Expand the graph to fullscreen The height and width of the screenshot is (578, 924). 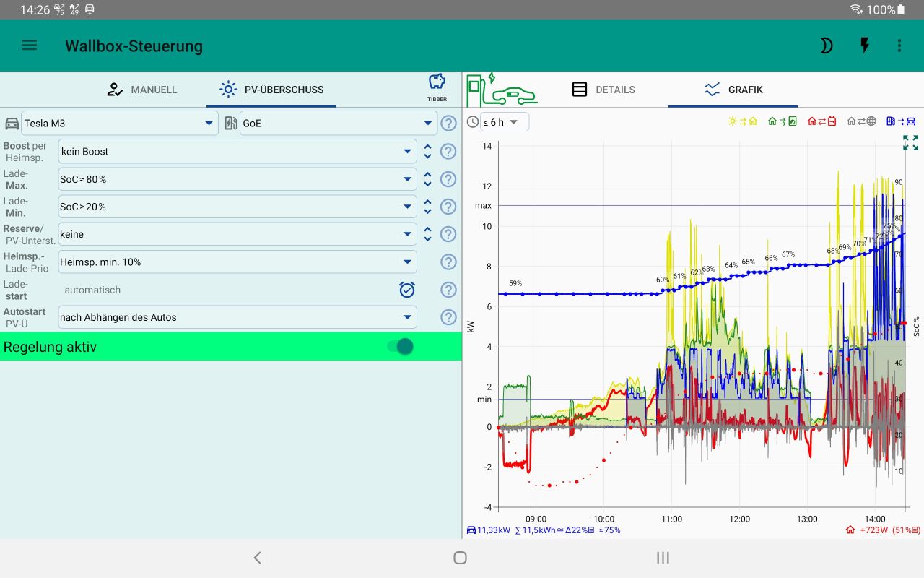click(x=910, y=142)
